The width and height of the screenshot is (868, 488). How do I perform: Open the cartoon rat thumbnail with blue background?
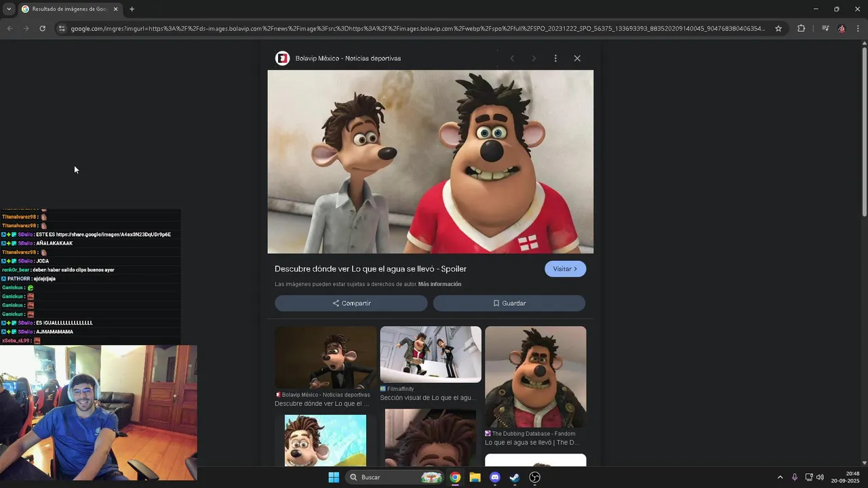pyautogui.click(x=325, y=441)
